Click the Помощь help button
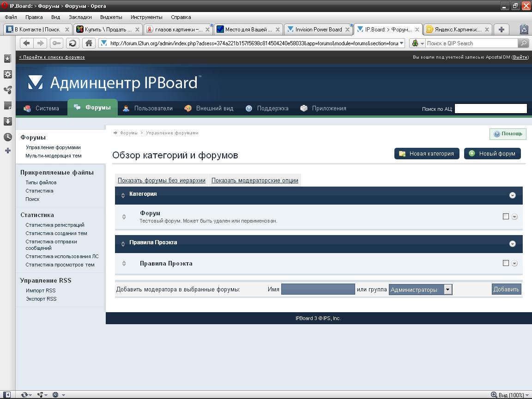Viewport: 532px width, 399px height. point(508,133)
